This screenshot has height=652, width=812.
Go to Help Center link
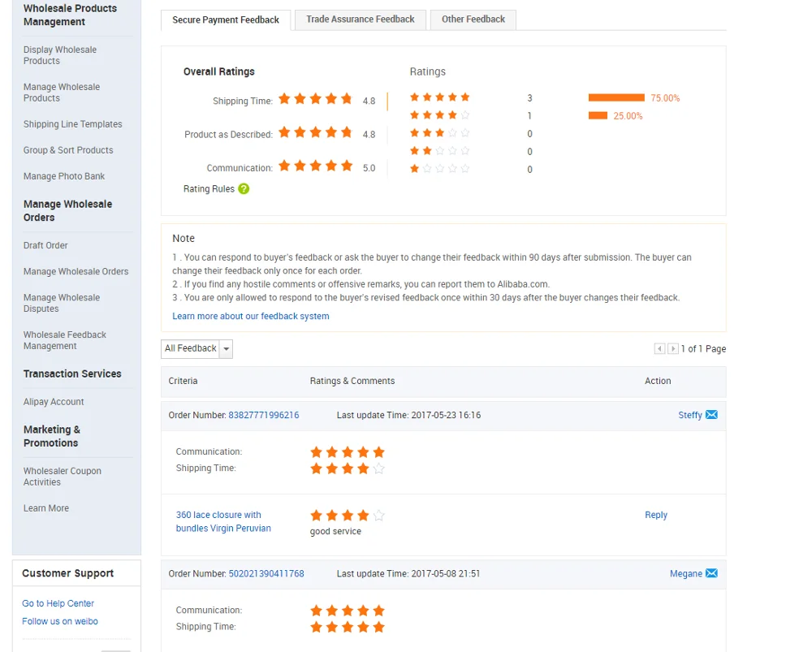pyautogui.click(x=58, y=603)
